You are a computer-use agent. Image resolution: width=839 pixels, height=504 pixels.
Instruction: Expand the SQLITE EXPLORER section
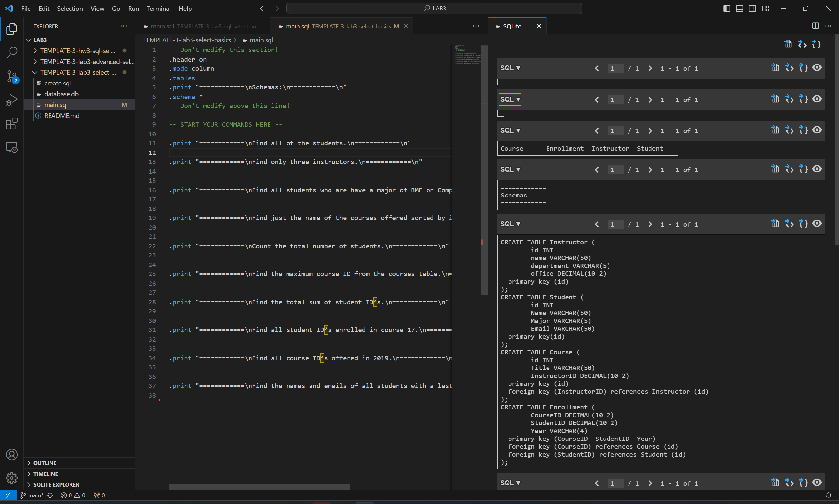click(56, 484)
